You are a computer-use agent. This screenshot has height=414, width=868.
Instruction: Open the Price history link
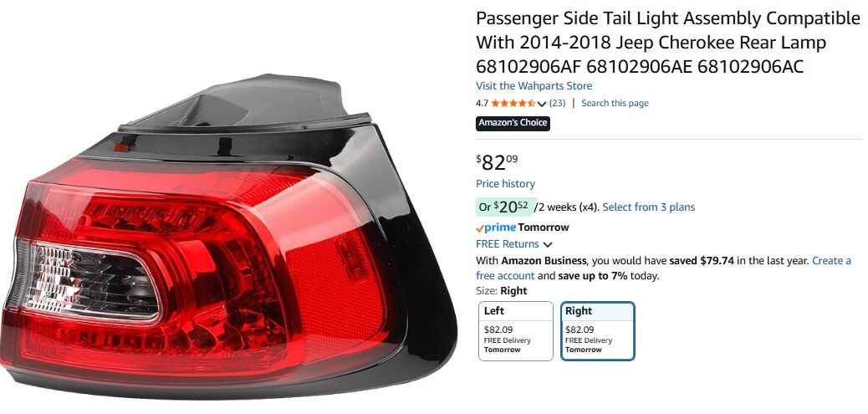click(x=505, y=184)
